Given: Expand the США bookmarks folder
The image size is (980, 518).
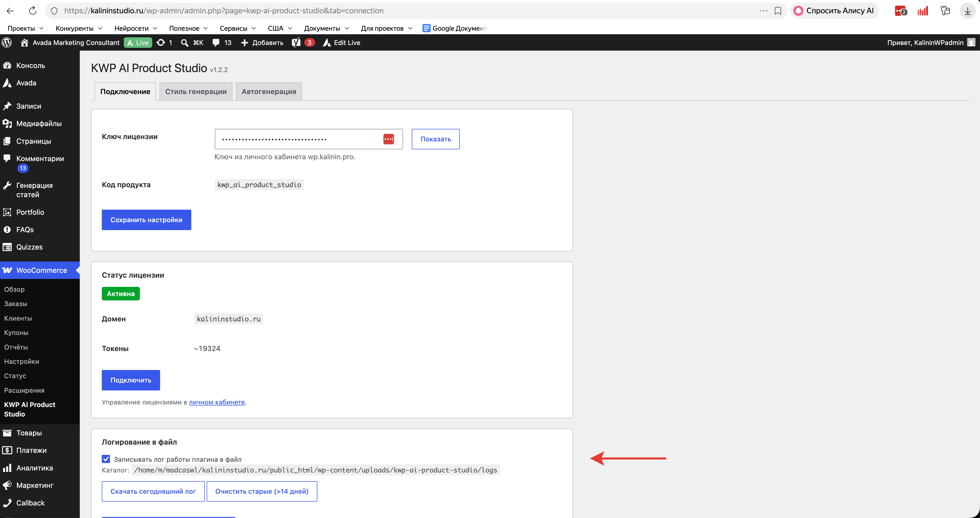Looking at the screenshot, I should (x=280, y=28).
